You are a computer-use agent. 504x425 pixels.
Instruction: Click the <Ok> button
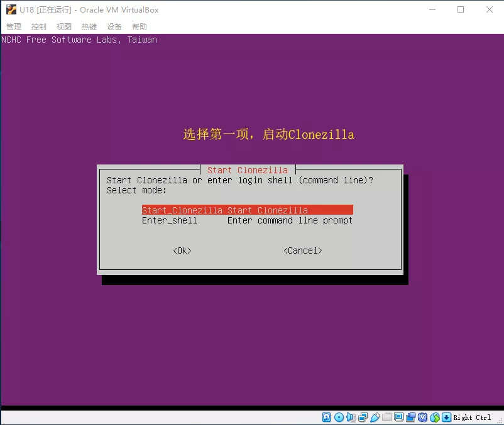182,250
